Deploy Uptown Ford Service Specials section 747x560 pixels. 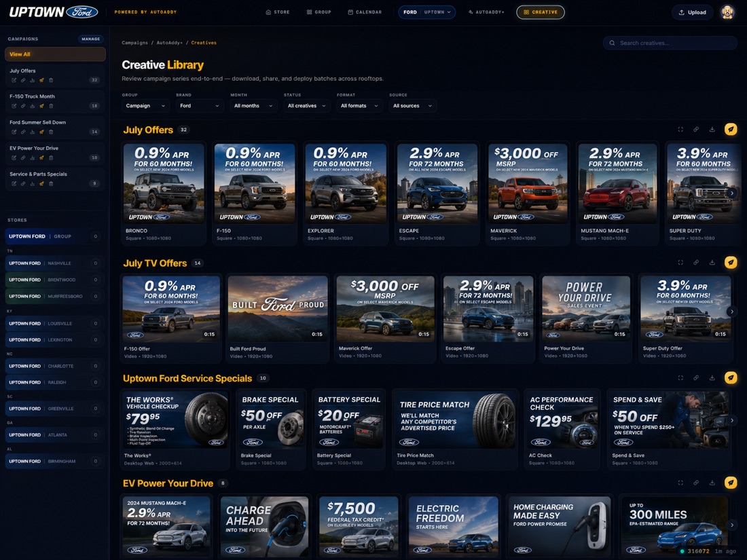pyautogui.click(x=731, y=377)
